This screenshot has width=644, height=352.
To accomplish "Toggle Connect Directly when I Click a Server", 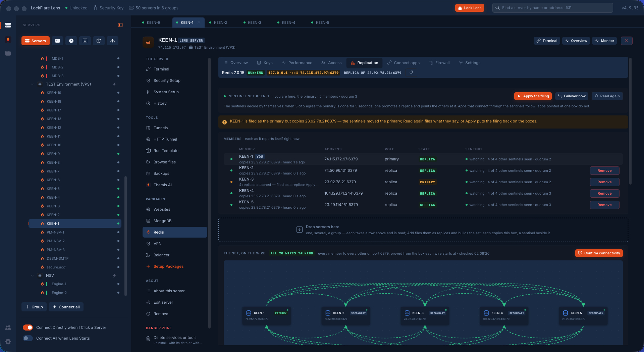I will click(x=28, y=328).
